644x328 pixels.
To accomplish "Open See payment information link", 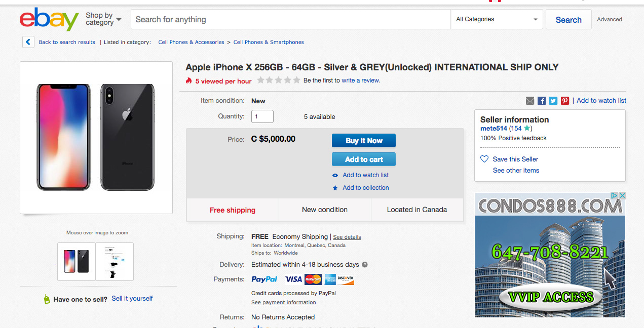I will pos(284,303).
